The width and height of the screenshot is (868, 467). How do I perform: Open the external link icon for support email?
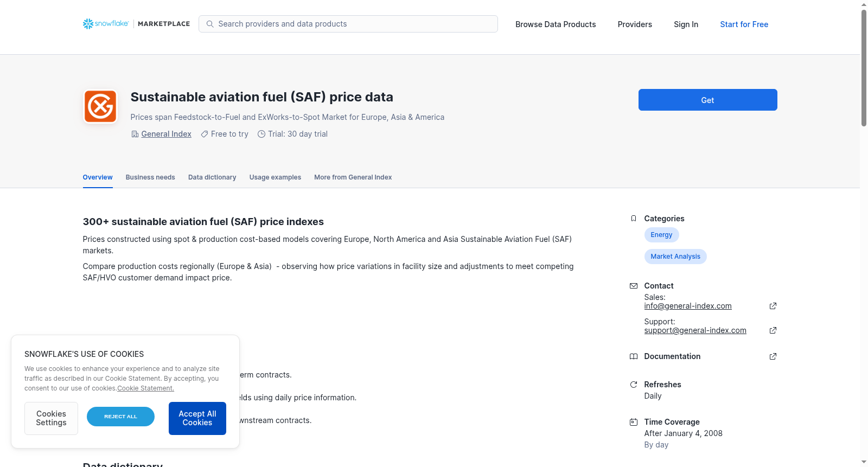point(773,330)
